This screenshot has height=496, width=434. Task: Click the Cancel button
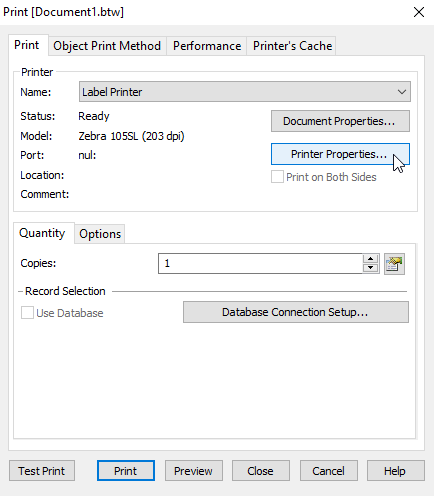click(x=329, y=471)
